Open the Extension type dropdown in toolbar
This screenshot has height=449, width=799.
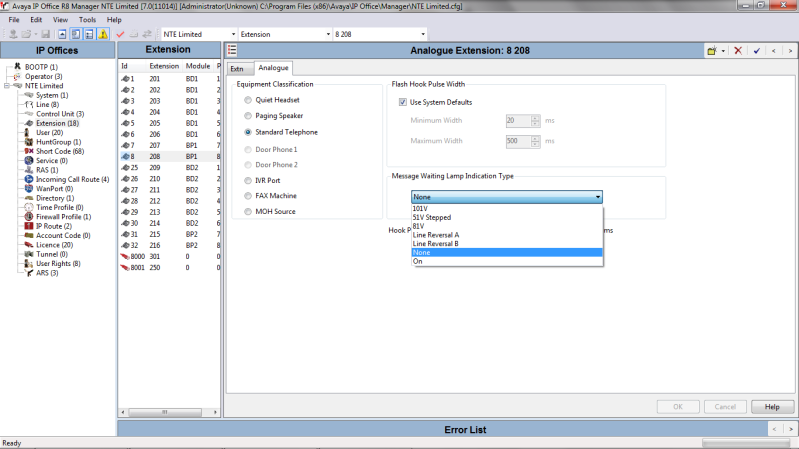coord(328,34)
